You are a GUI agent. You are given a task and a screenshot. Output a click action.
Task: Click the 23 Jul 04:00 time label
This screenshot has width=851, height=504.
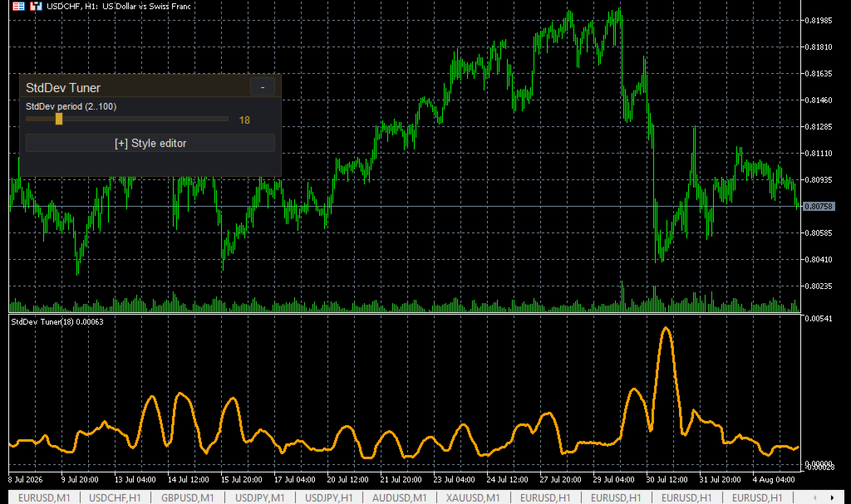pyautogui.click(x=455, y=480)
